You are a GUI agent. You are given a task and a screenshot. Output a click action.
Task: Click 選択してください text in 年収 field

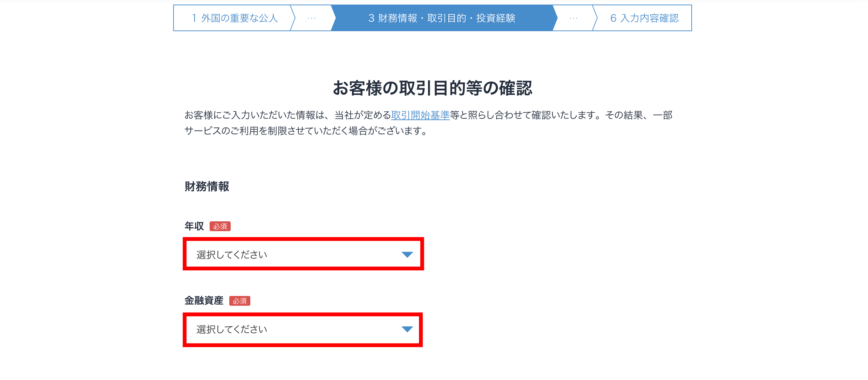(x=232, y=255)
